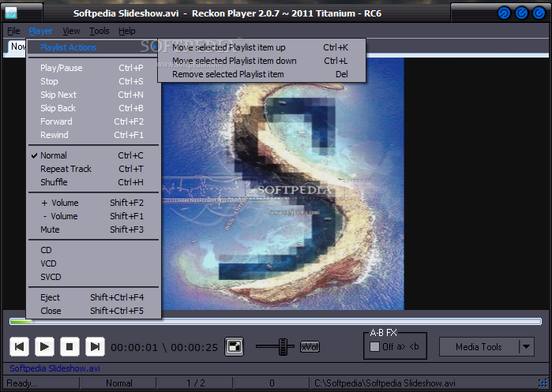
Task: Choose Forward in Player menu
Action: point(94,121)
